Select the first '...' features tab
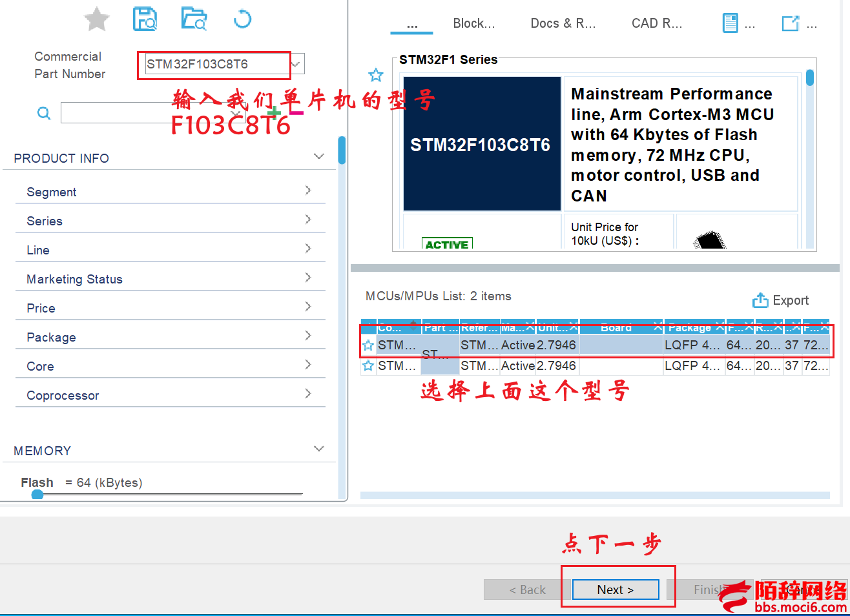This screenshot has height=616, width=850. coord(412,25)
